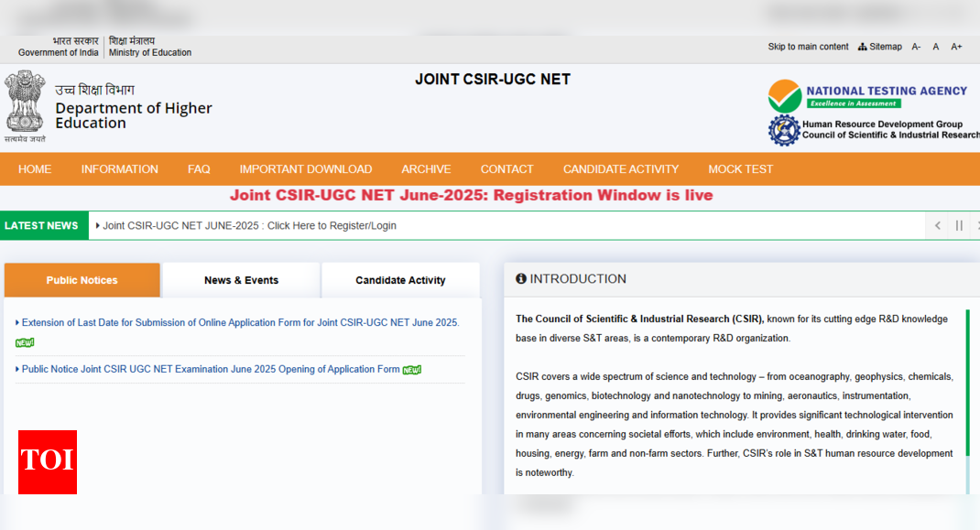The width and height of the screenshot is (980, 530).
Task: Click the Introduction panel green scrollbar
Action: [967, 384]
